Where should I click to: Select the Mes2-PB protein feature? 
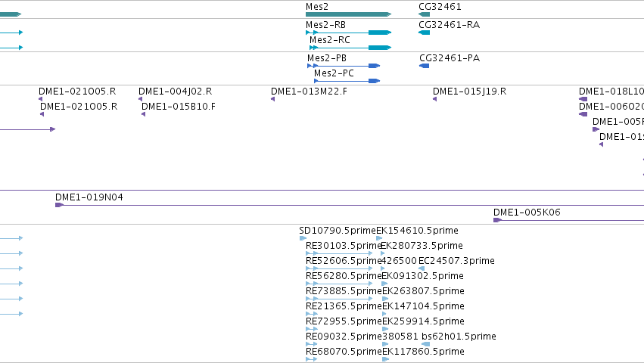[344, 66]
